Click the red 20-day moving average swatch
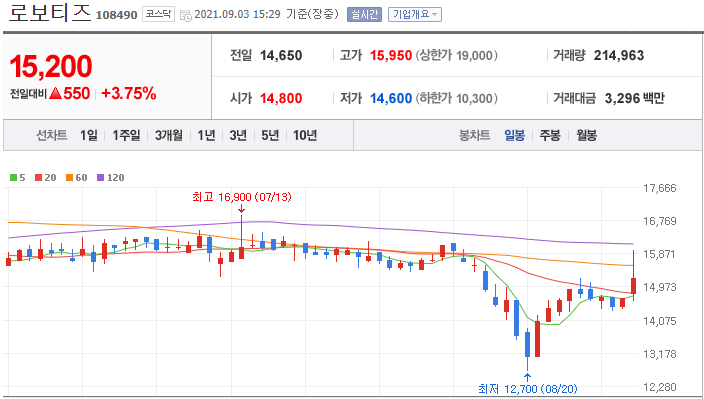Image resolution: width=704 pixels, height=399 pixels. coord(39,178)
